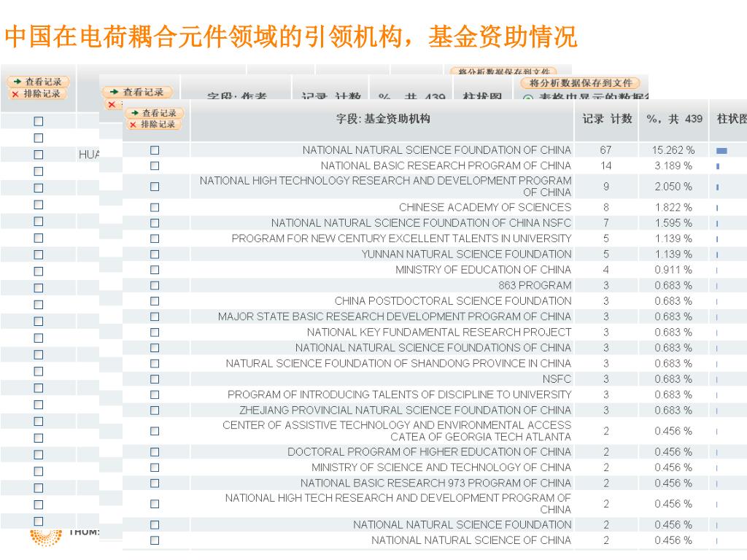Click 查看记录 button in back-left panel
The image size is (747, 560).
coord(39,82)
